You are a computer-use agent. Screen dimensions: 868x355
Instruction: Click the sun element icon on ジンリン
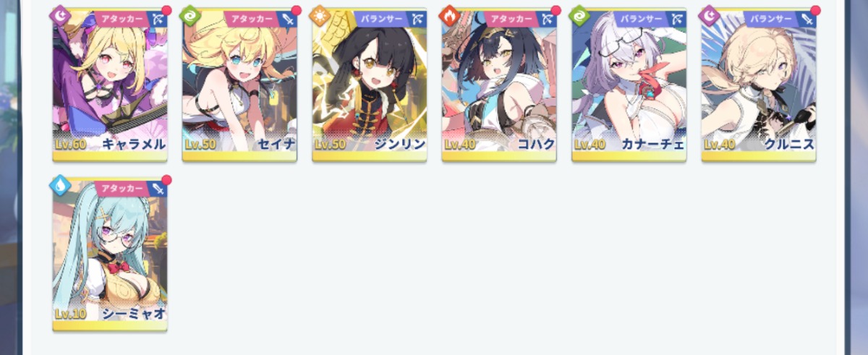tap(320, 14)
